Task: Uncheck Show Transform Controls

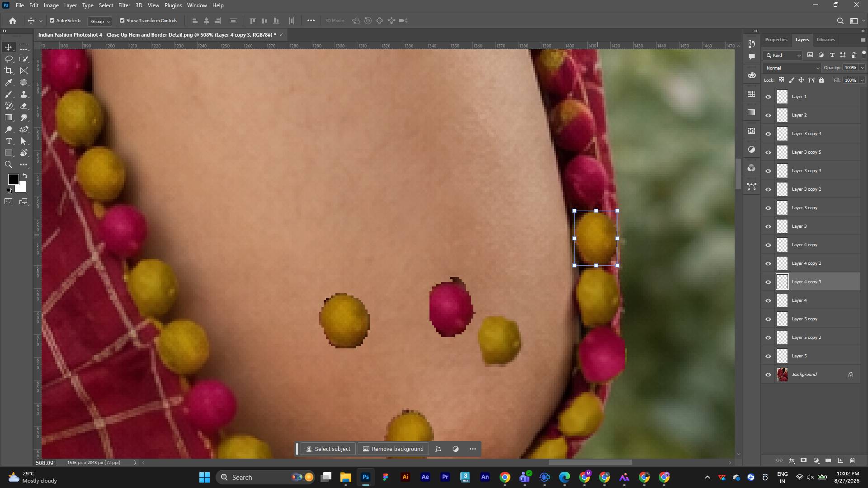Action: tap(122, 20)
